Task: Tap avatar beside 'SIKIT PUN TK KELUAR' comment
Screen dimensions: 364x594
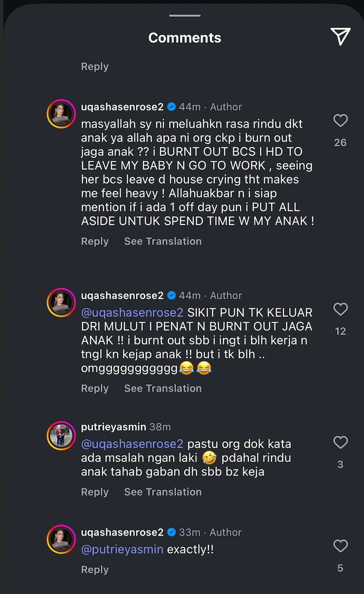Action: pos(61,302)
